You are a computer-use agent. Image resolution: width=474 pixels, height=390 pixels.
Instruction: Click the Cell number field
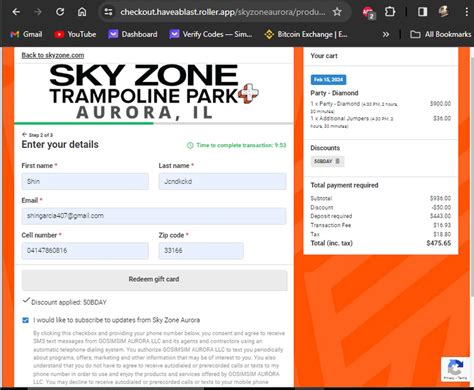point(85,251)
